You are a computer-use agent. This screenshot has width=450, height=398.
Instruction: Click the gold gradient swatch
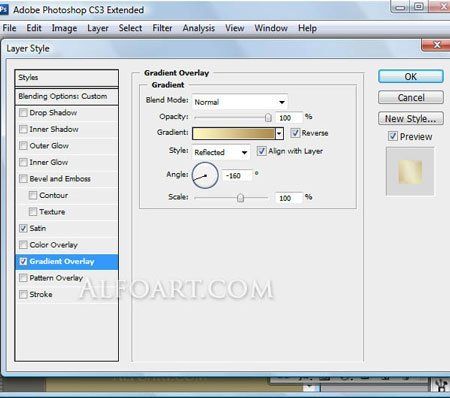pyautogui.click(x=234, y=133)
